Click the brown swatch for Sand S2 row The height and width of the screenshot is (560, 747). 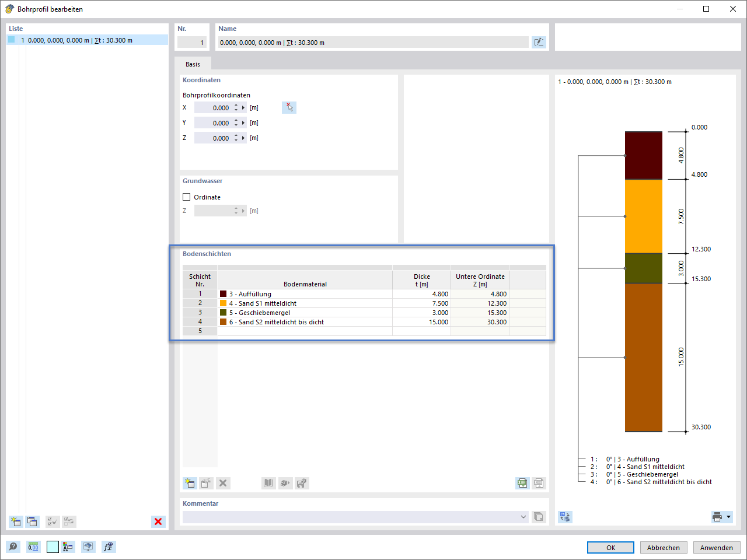point(223,322)
